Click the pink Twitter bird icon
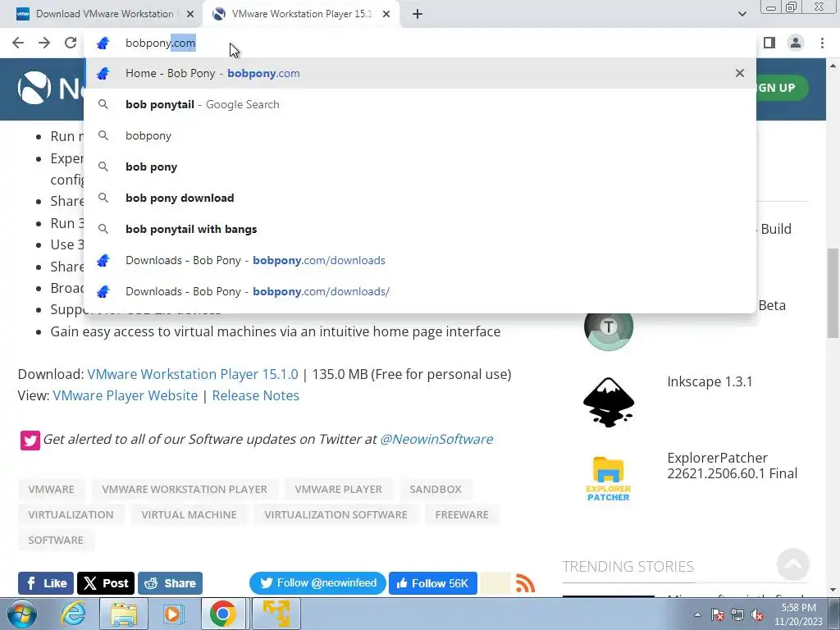 tap(30, 440)
